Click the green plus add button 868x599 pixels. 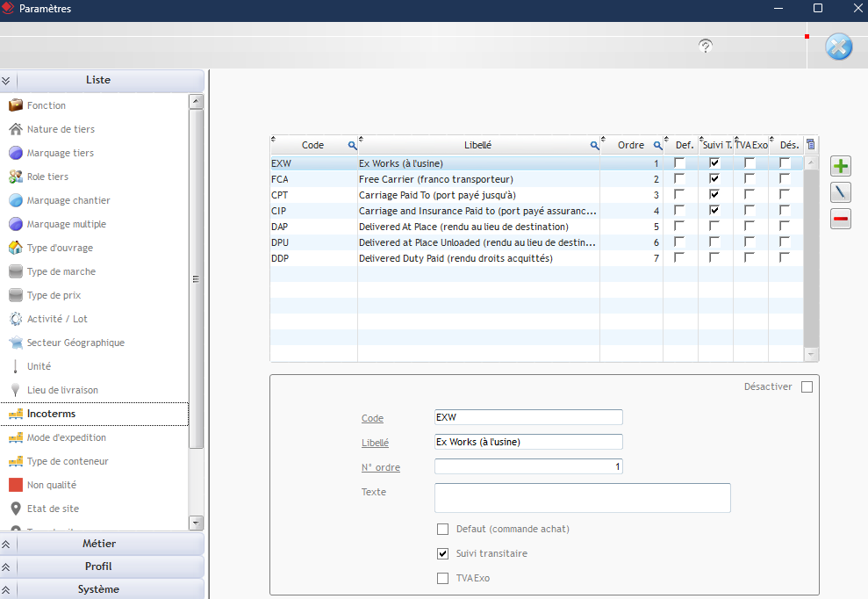coord(841,166)
